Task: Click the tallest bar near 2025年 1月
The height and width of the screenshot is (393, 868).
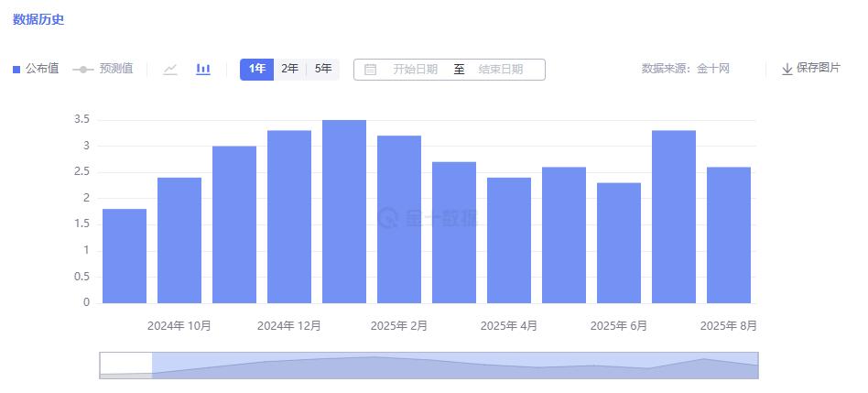Action: [x=344, y=212]
